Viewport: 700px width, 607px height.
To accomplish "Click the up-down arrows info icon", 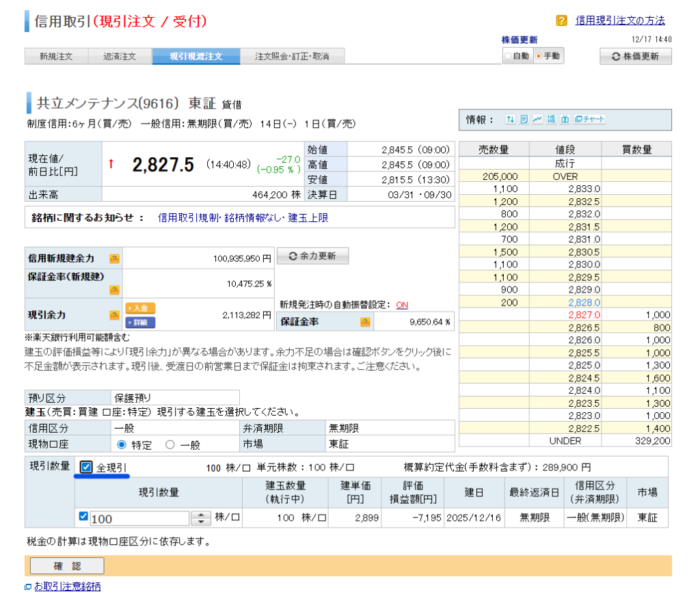I will 510,120.
